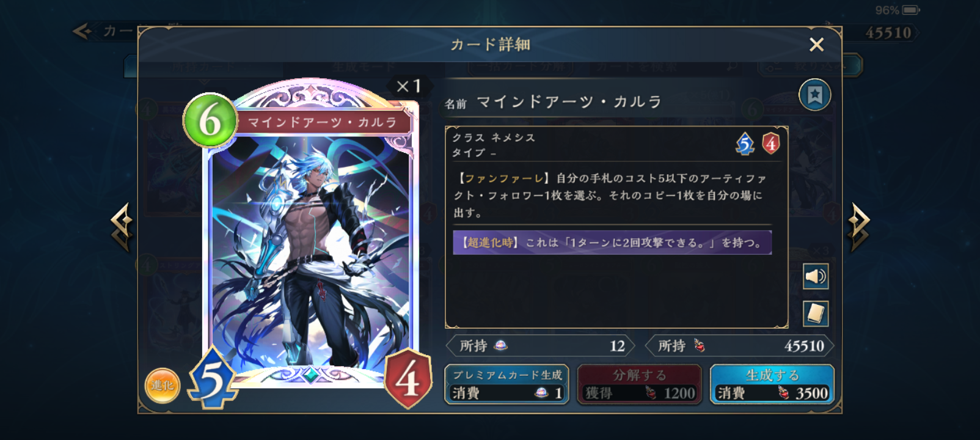This screenshot has height=440, width=980.
Task: Tap the battery indicator in status bar
Action: coord(910,10)
